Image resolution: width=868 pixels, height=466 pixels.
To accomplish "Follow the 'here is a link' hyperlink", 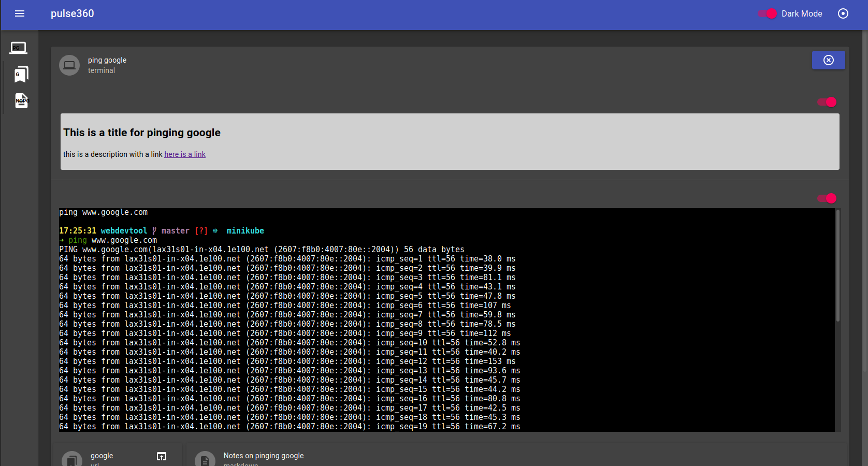I will coord(185,154).
